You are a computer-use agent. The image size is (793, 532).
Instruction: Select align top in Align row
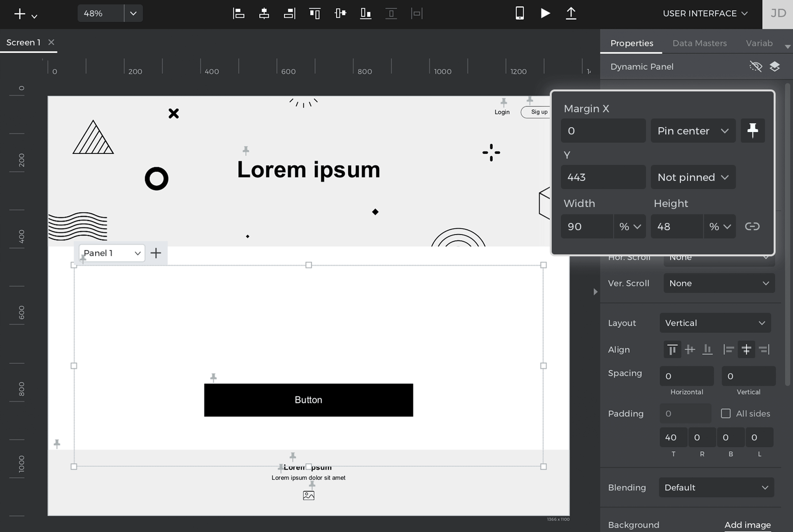click(x=672, y=349)
